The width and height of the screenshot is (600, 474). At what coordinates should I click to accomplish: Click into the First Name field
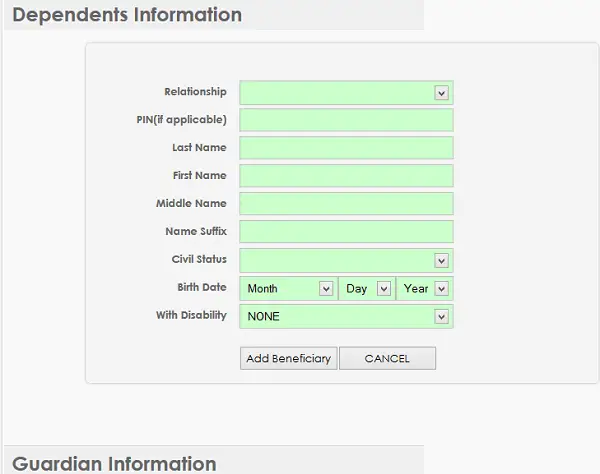click(x=346, y=176)
